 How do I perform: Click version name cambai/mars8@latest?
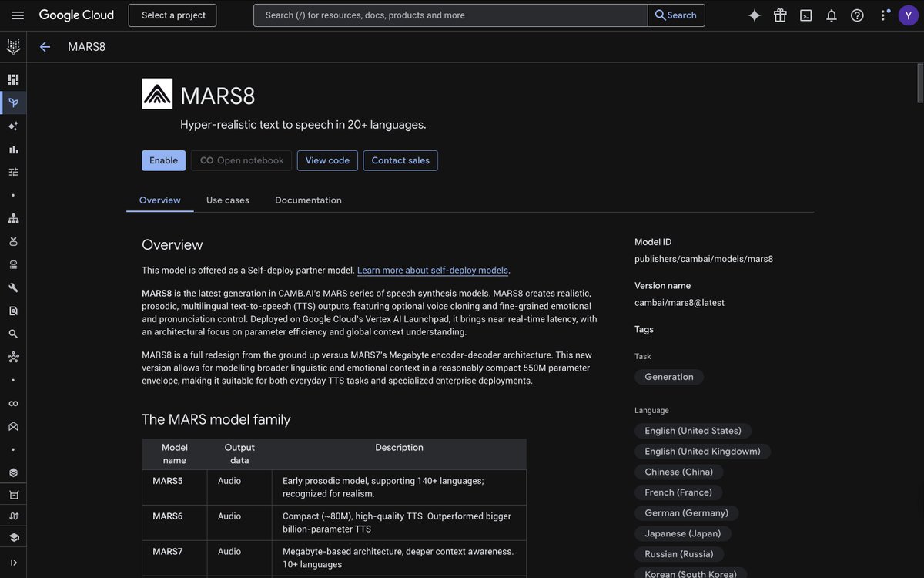[x=679, y=303]
